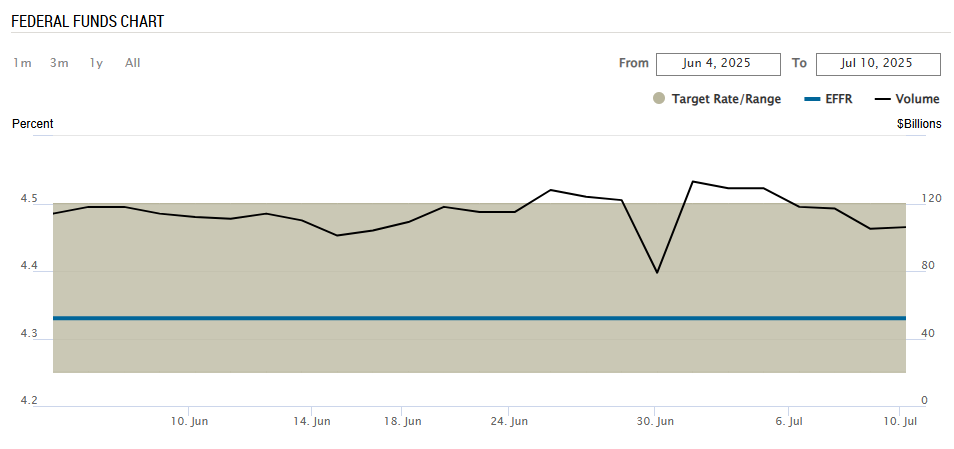Click the 30. Jun axis label
954x449 pixels.
tap(655, 421)
